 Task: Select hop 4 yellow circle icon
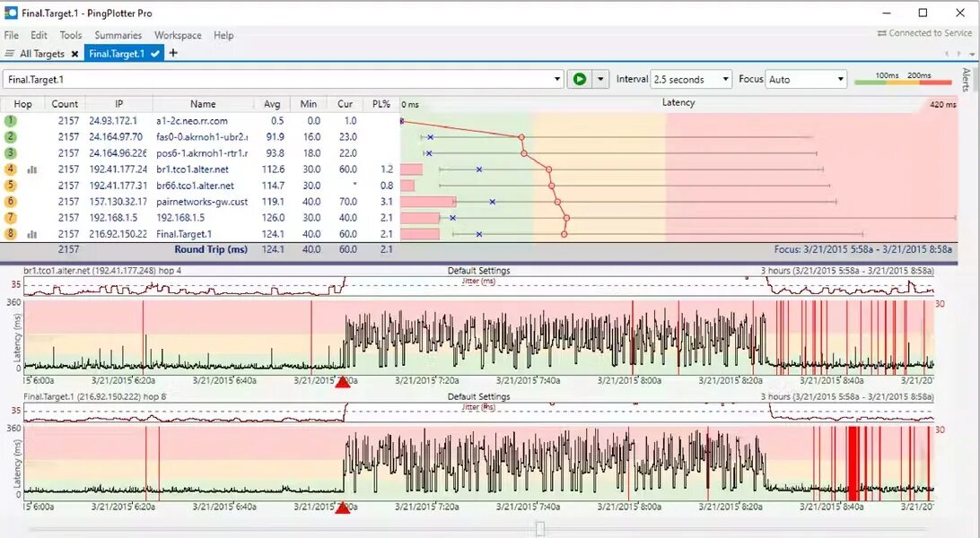[10, 169]
